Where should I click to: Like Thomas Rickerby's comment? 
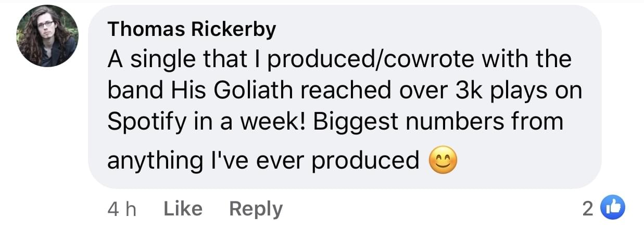pyautogui.click(x=183, y=209)
